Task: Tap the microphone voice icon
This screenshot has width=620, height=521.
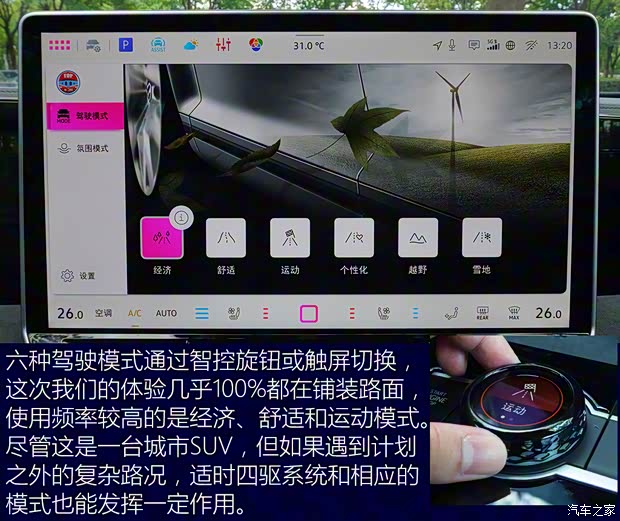Action: pyautogui.click(x=452, y=45)
